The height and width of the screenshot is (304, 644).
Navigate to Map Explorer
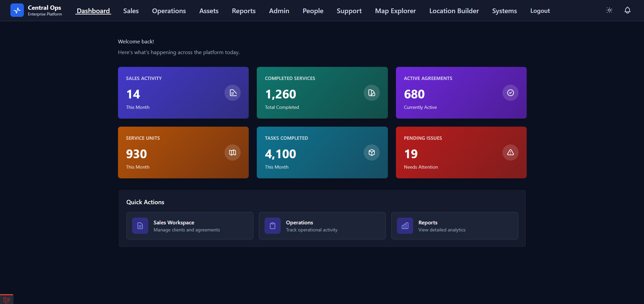tap(395, 11)
